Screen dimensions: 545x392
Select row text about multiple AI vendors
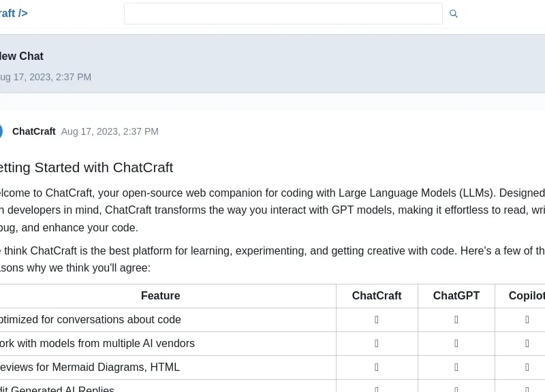point(97,344)
